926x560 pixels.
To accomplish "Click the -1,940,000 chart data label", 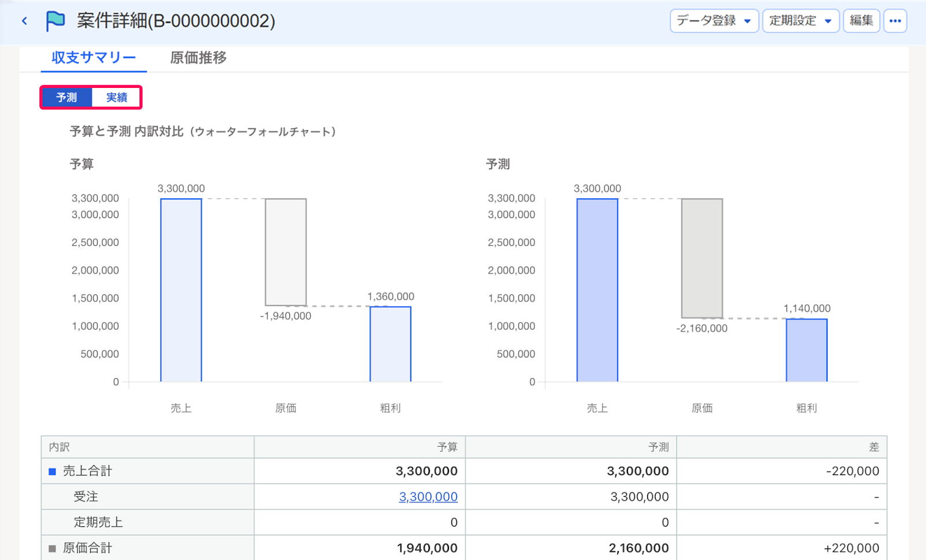I will click(286, 316).
